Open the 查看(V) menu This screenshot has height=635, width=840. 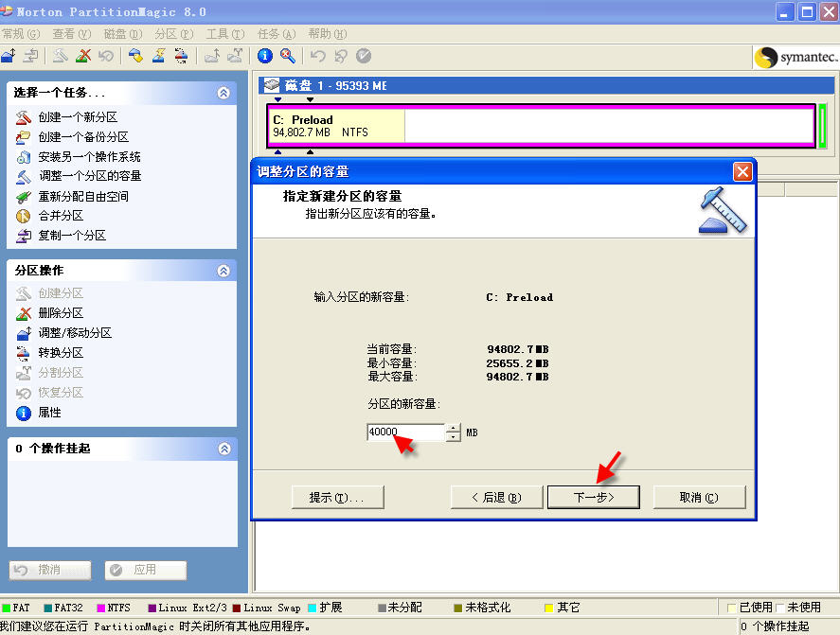[72, 34]
